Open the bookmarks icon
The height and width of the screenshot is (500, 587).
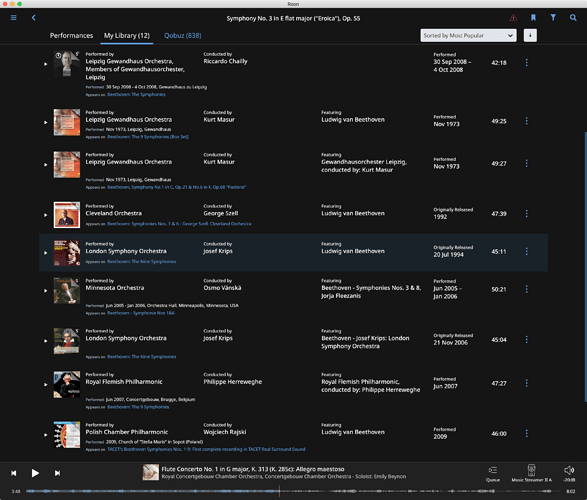[533, 18]
